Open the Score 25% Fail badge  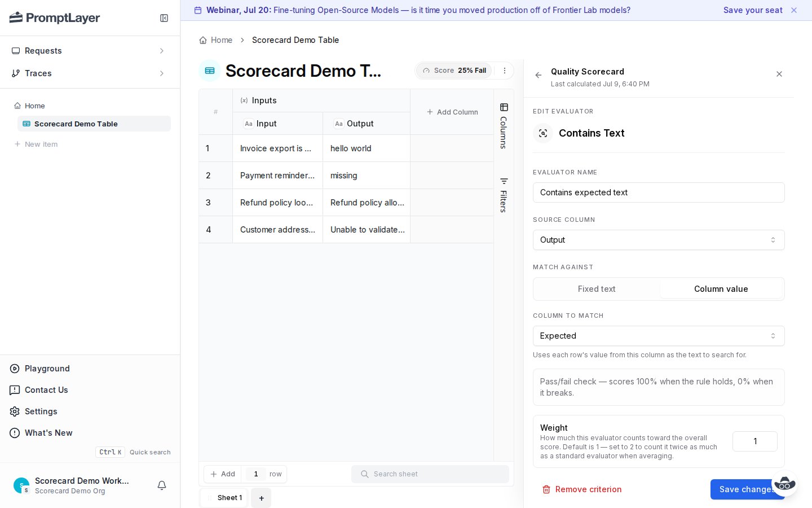click(454, 71)
